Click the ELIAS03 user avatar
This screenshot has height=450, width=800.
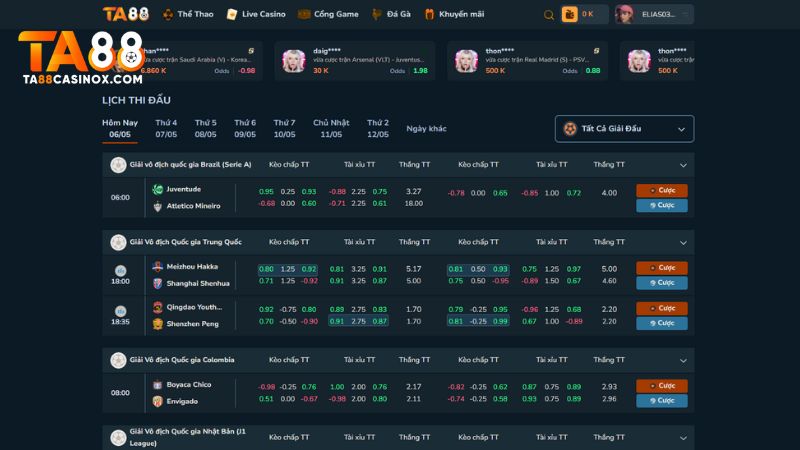[x=625, y=14]
